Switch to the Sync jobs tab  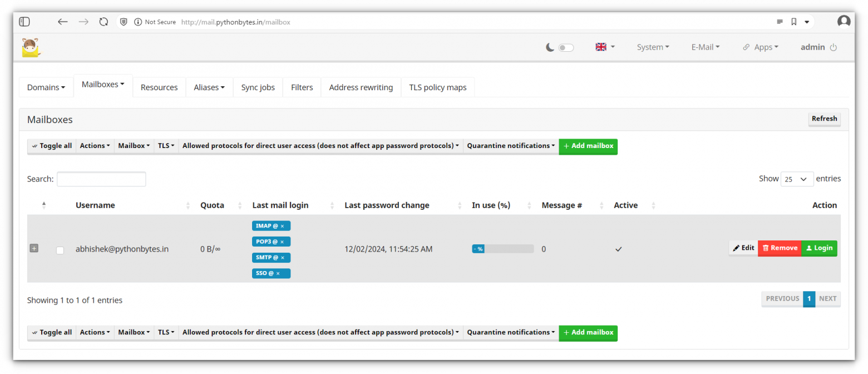258,87
